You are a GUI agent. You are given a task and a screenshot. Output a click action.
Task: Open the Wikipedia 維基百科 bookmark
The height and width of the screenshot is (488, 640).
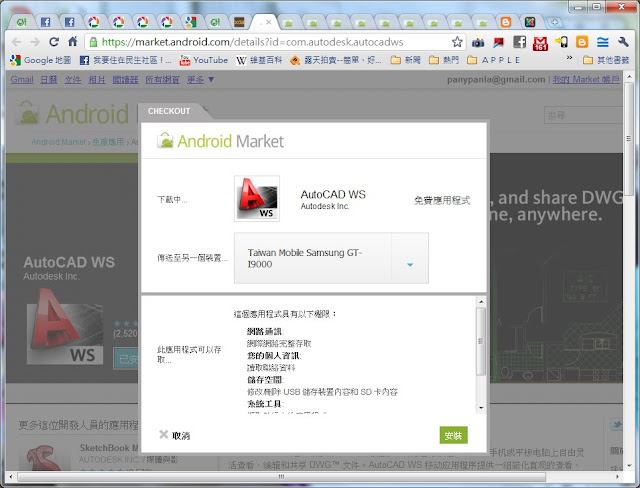259,60
